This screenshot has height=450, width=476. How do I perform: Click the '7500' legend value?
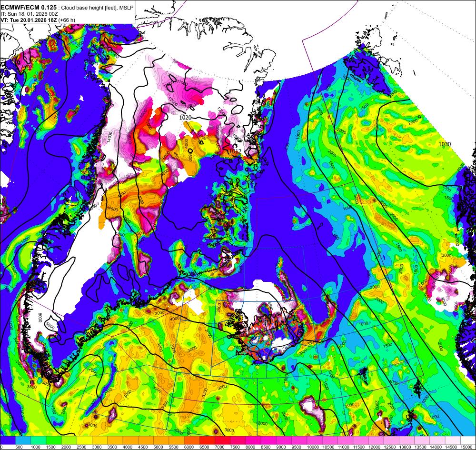tap(235, 447)
